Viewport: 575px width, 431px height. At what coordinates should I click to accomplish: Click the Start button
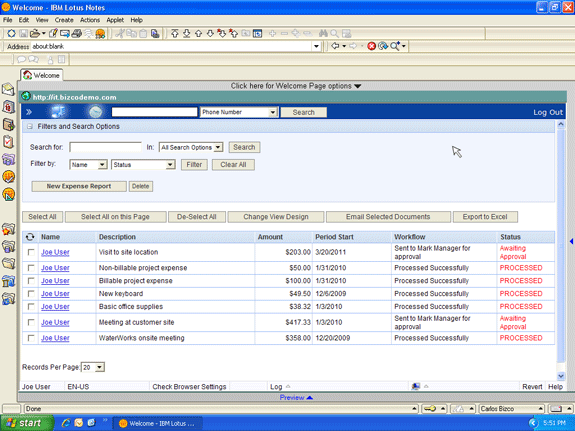pos(26,423)
